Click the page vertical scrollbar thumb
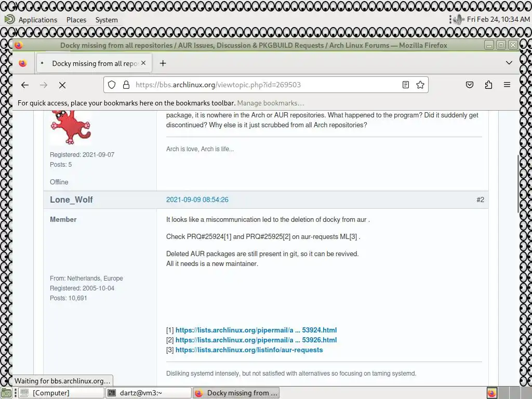Viewport: 532px width, 399px height. pyautogui.click(x=518, y=184)
